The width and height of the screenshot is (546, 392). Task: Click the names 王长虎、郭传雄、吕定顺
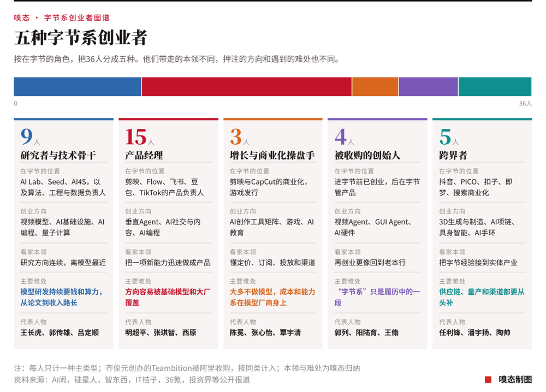[x=60, y=332]
